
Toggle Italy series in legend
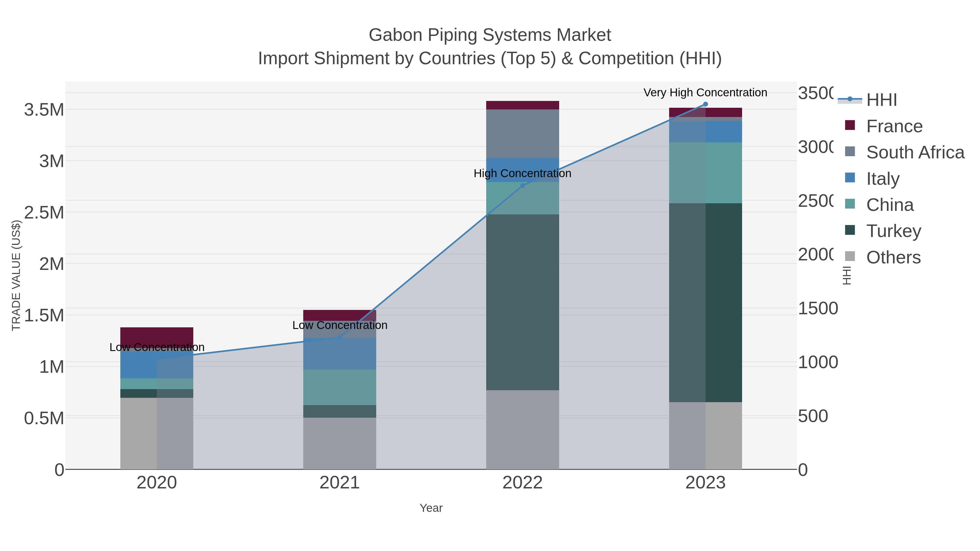click(872, 178)
